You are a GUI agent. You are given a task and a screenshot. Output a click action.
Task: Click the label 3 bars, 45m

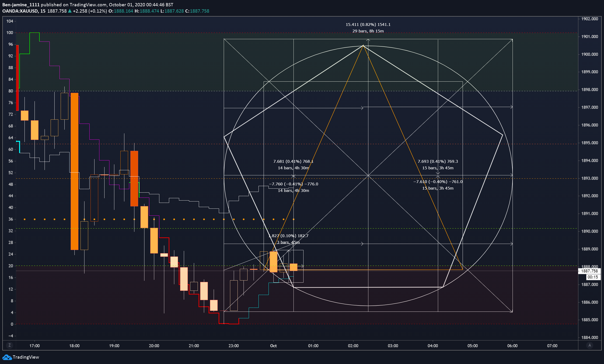(x=288, y=242)
